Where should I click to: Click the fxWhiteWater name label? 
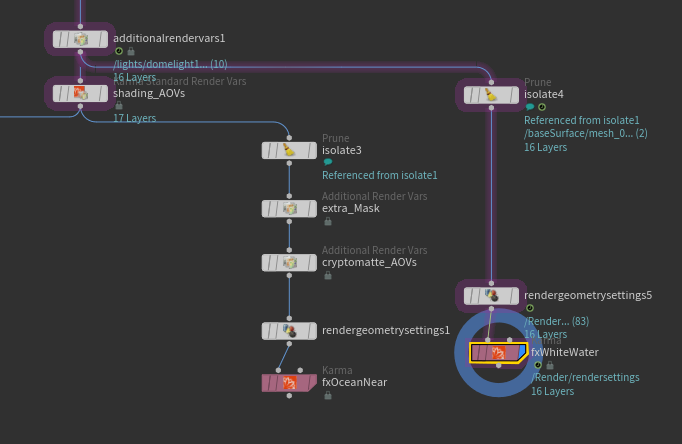pyautogui.click(x=565, y=352)
